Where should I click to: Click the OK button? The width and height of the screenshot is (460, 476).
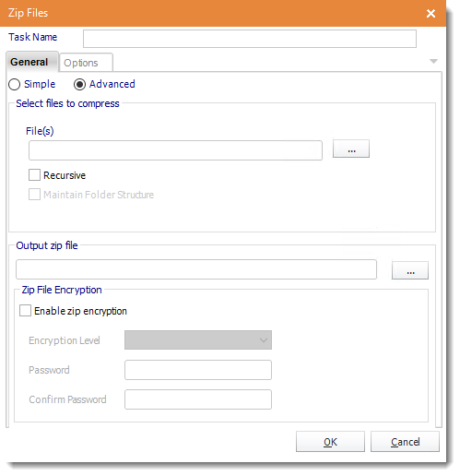(x=330, y=442)
